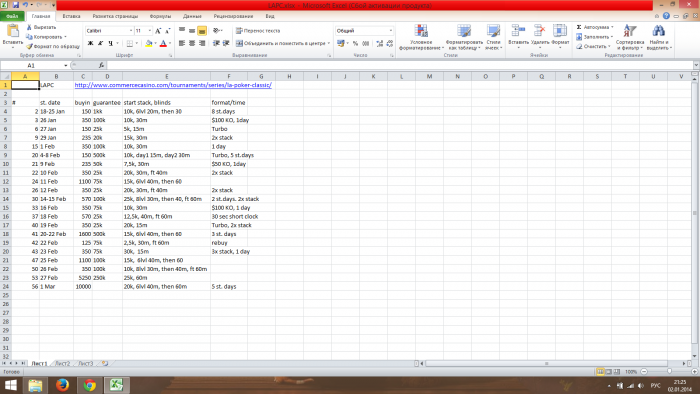Increase the font size with the large A
The image size is (700, 394).
point(158,31)
